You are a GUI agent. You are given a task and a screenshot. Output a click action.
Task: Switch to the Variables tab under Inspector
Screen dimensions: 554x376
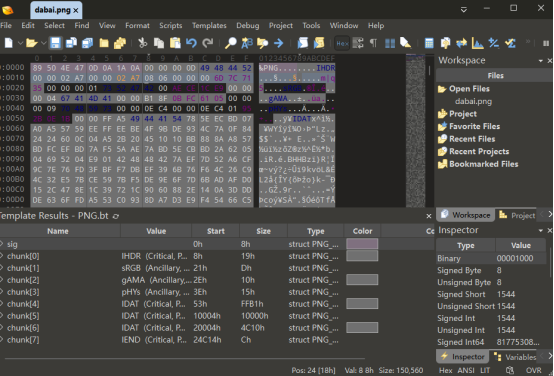click(515, 357)
